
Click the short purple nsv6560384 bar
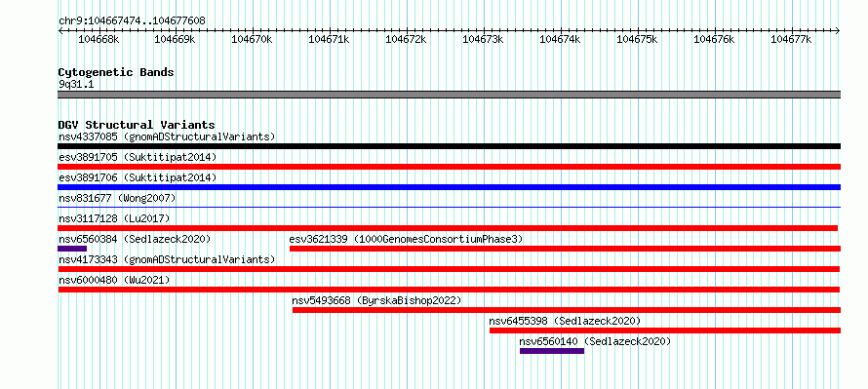72,249
